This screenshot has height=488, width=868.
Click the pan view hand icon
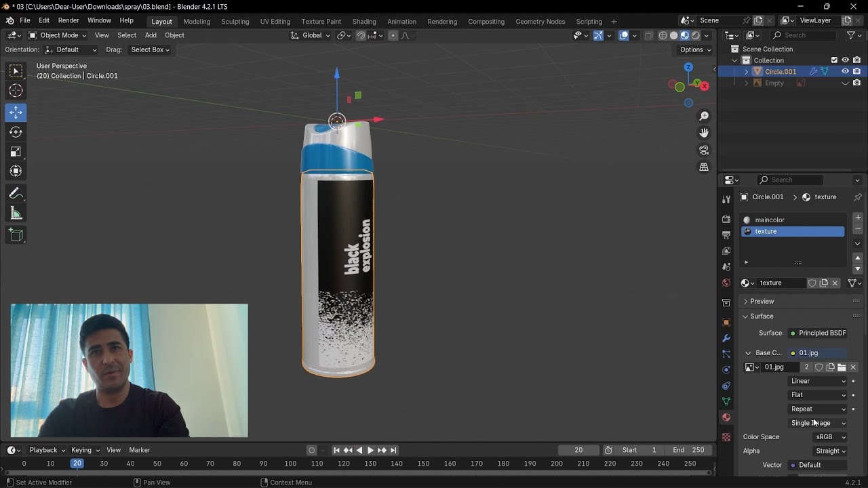[704, 133]
